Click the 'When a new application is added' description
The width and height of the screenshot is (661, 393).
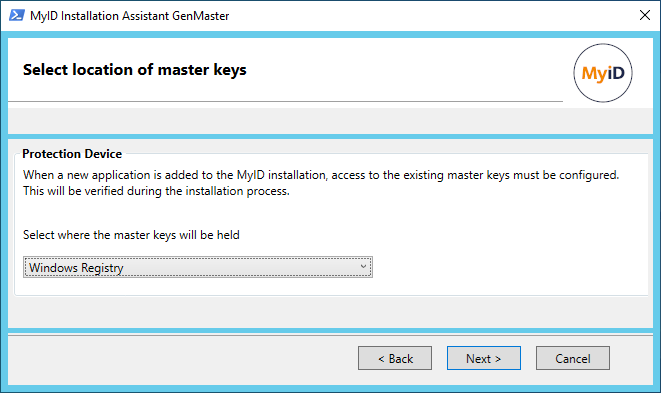pos(321,175)
